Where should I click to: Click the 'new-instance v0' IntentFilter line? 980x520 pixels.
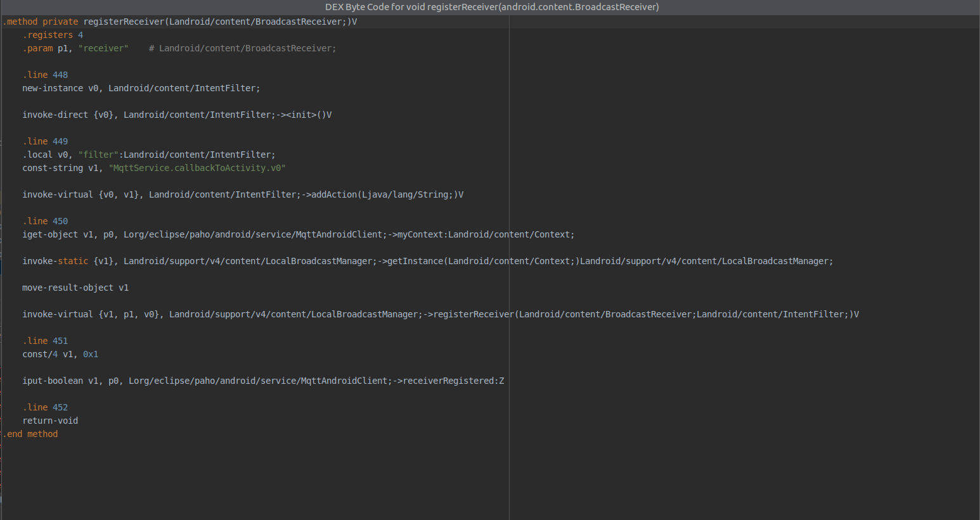click(141, 88)
